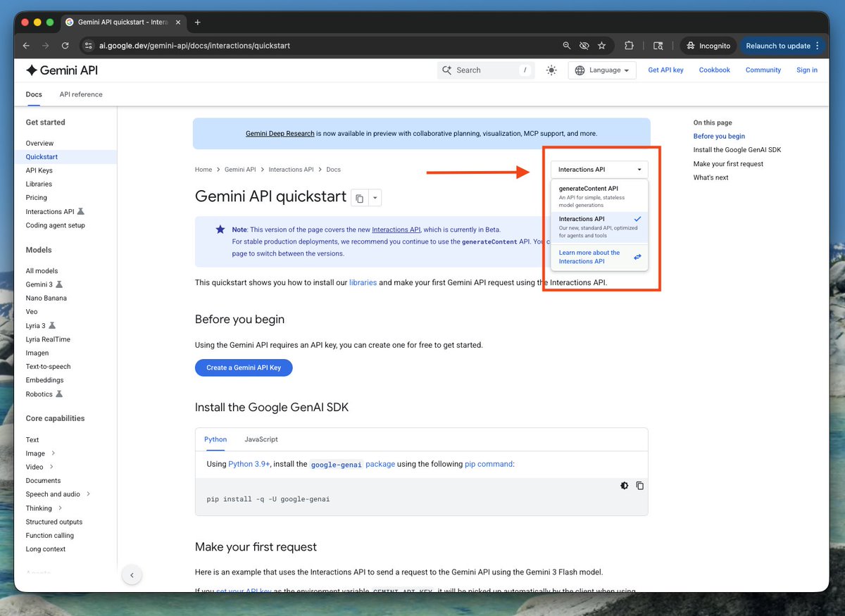Open the API reference tab
This screenshot has height=616, width=845.
[81, 94]
